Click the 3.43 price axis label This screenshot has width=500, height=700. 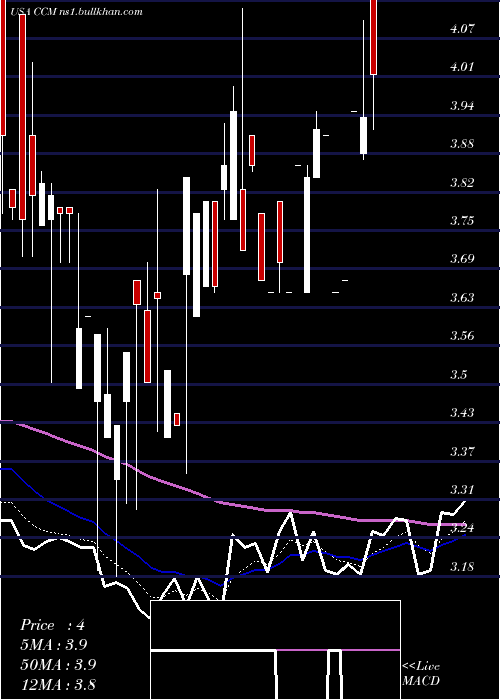pos(462,412)
